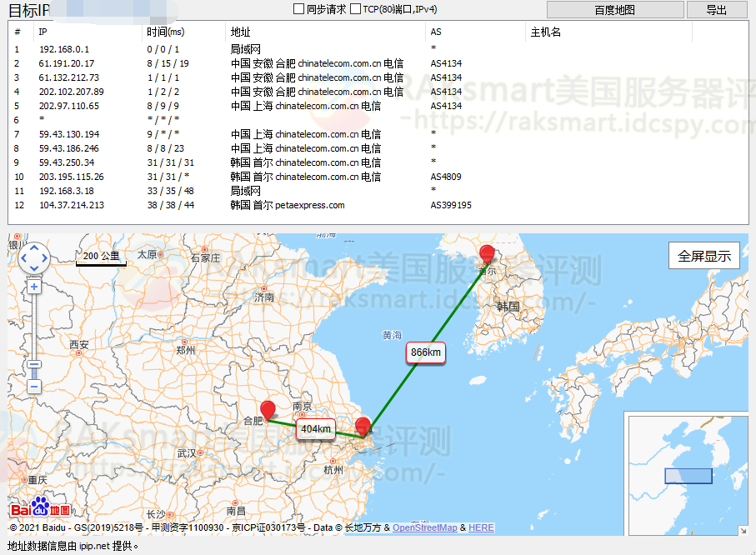Click the viewport rectangle in the overview mini-map
Viewport: 756px width, 555px height.
click(x=688, y=476)
